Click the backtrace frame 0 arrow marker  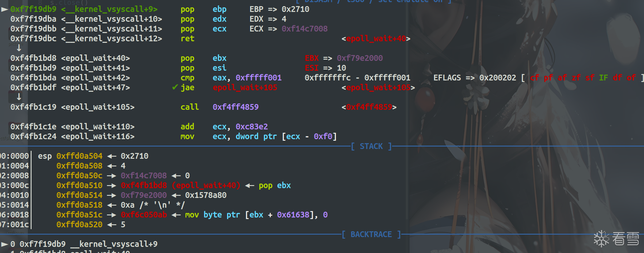(x=4, y=244)
